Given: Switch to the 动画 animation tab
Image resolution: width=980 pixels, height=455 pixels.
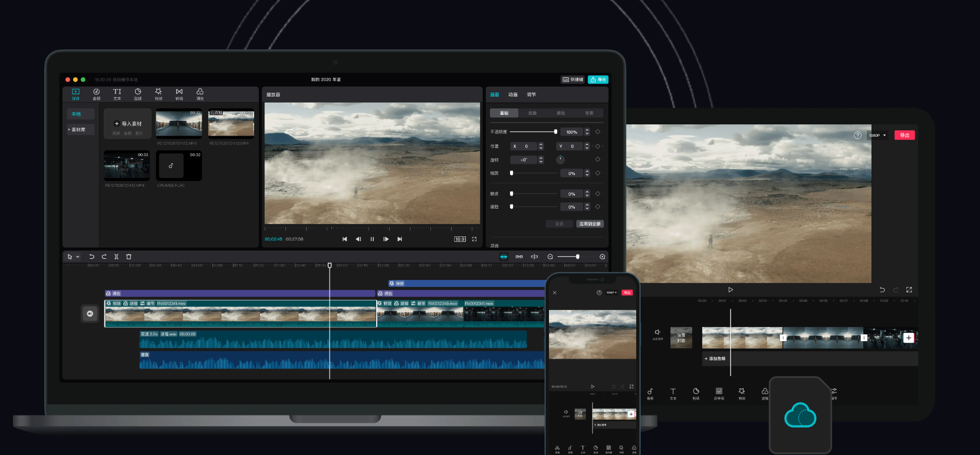Looking at the screenshot, I should point(513,94).
